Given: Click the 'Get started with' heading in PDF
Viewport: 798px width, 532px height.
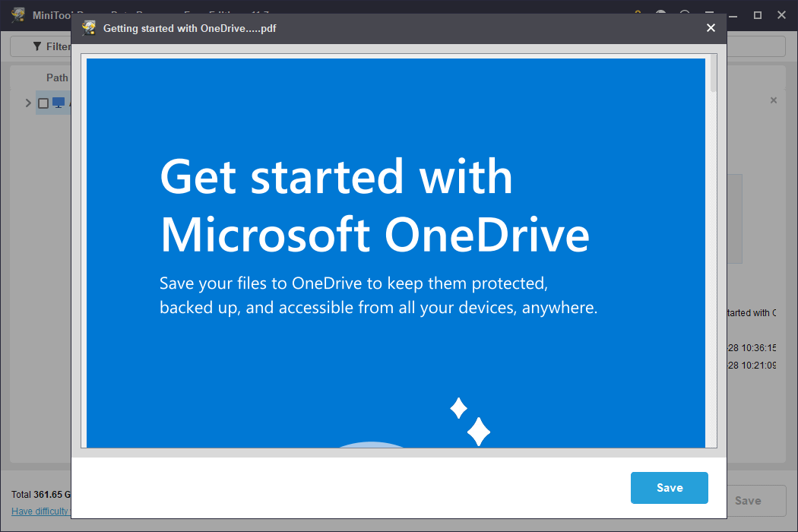Looking at the screenshot, I should 336,176.
